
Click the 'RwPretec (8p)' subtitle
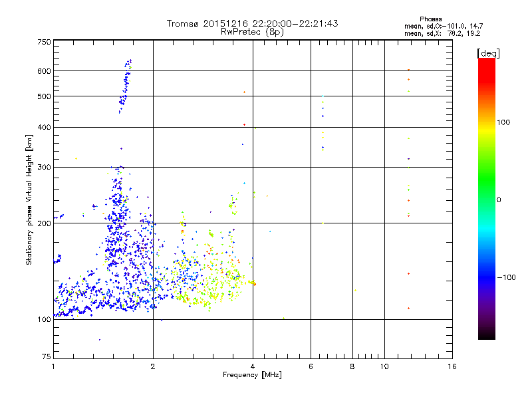click(x=252, y=32)
